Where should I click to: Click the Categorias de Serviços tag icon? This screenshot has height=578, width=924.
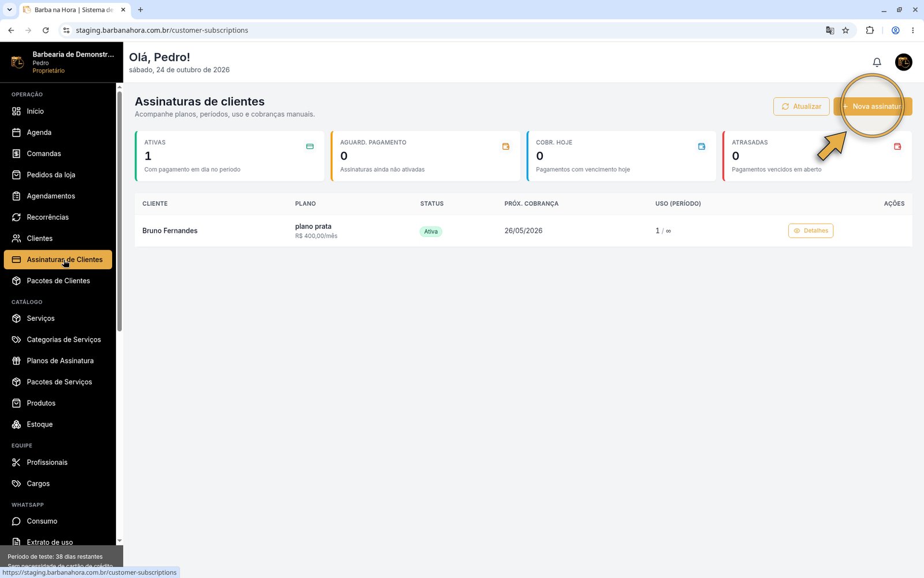[x=16, y=340]
